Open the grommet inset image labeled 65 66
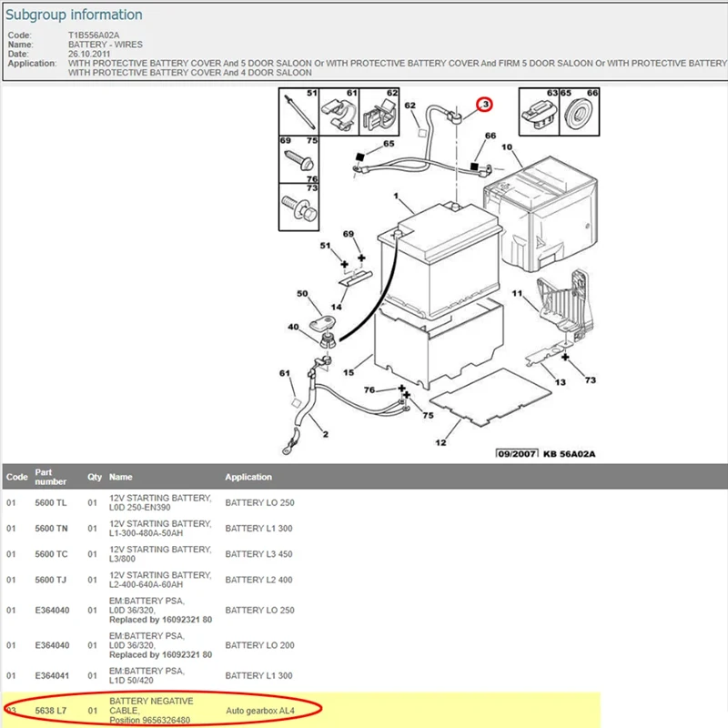The width and height of the screenshot is (728, 728). pos(580,112)
